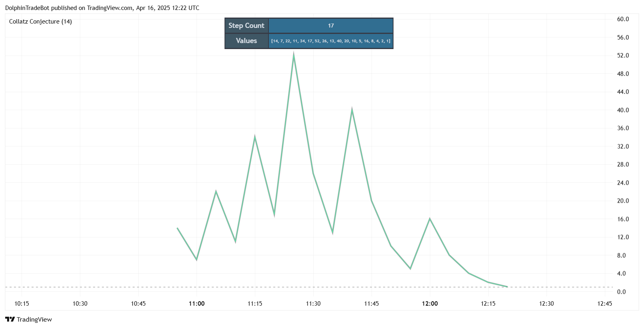Image resolution: width=644 pixels, height=328 pixels.
Task: Click the 12.0 price axis label
Action: tap(623, 237)
